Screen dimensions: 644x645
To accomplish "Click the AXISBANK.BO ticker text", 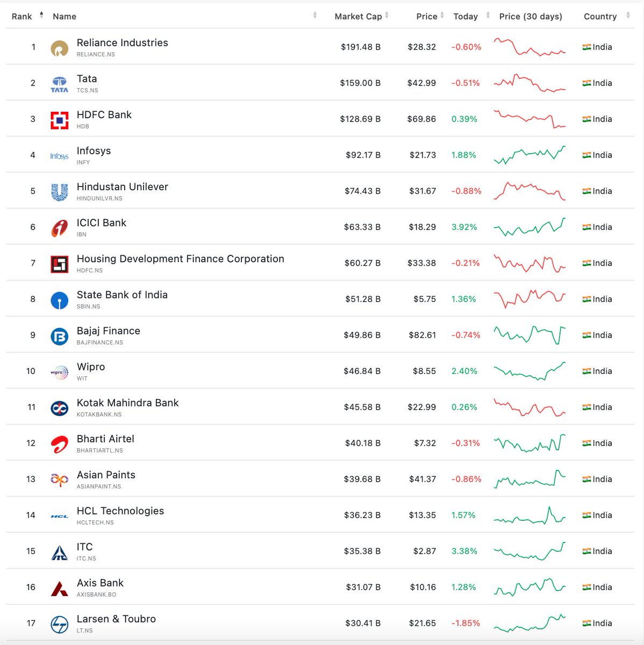I will click(x=97, y=594).
